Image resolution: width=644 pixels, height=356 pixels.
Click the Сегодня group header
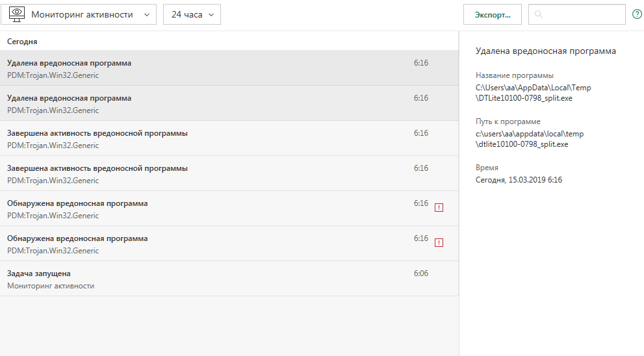click(x=22, y=42)
